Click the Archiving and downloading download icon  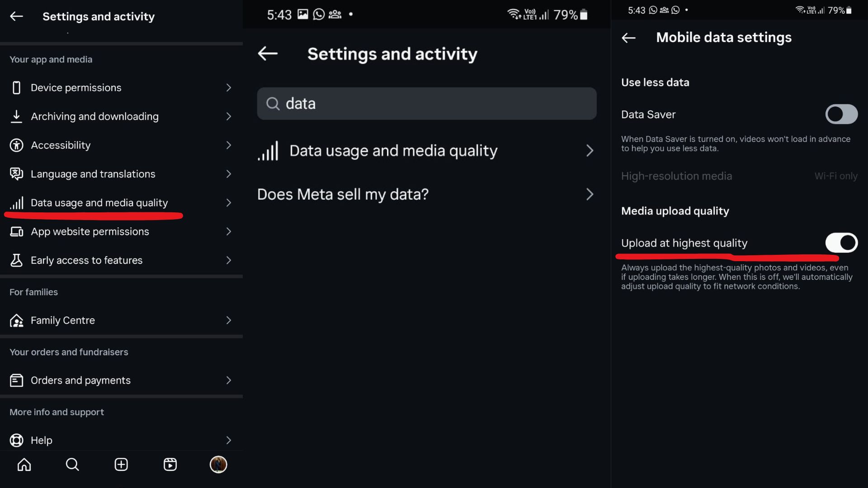point(16,116)
